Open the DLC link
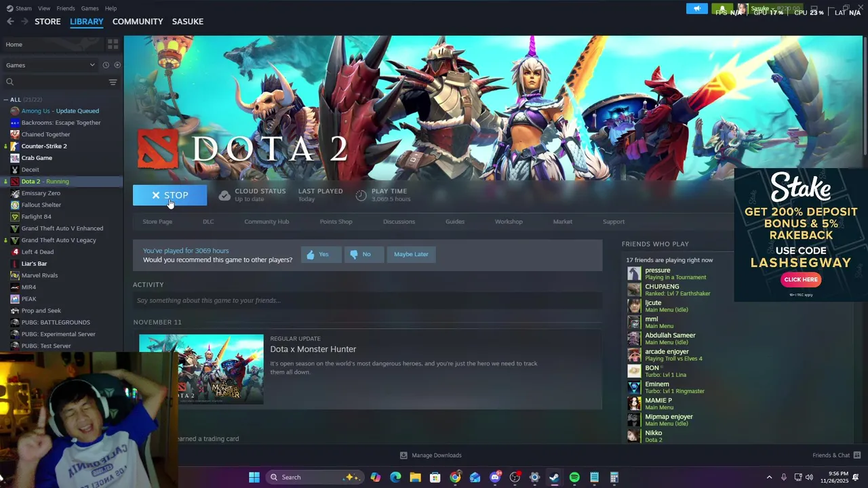 (208, 222)
